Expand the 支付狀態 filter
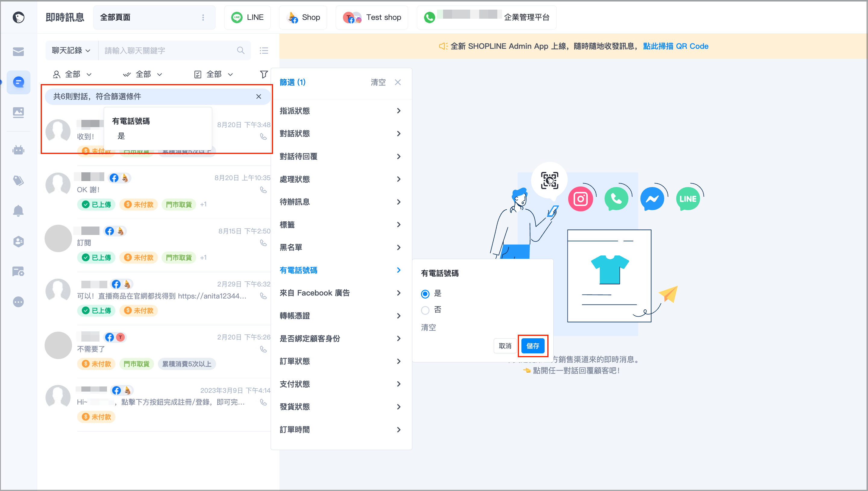Viewport: 868px width, 491px height. (341, 384)
